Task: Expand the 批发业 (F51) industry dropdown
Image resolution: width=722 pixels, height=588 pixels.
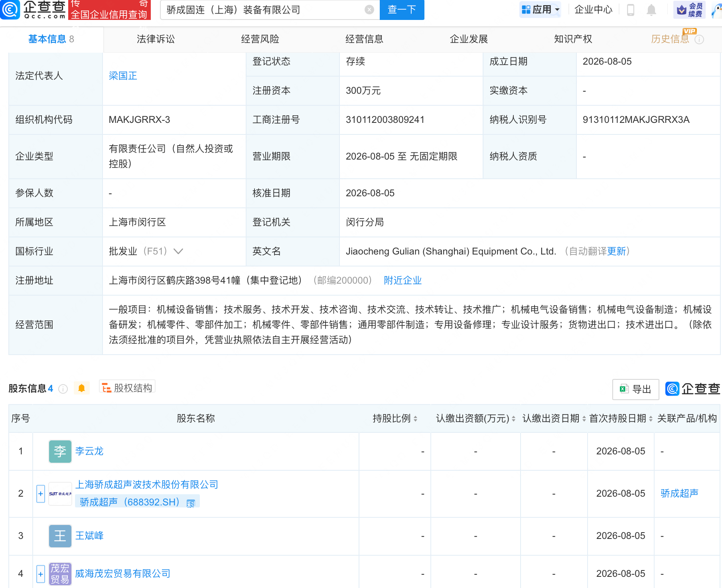Action: click(x=178, y=251)
